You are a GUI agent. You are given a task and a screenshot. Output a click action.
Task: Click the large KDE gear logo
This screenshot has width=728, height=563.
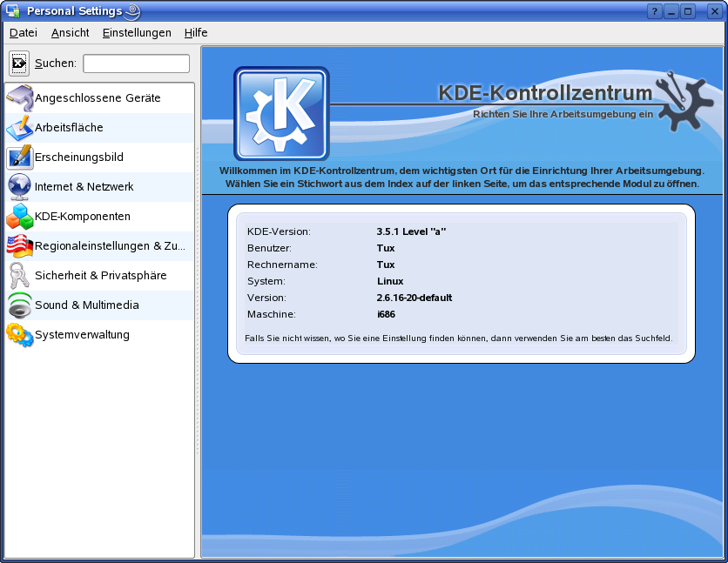281,114
